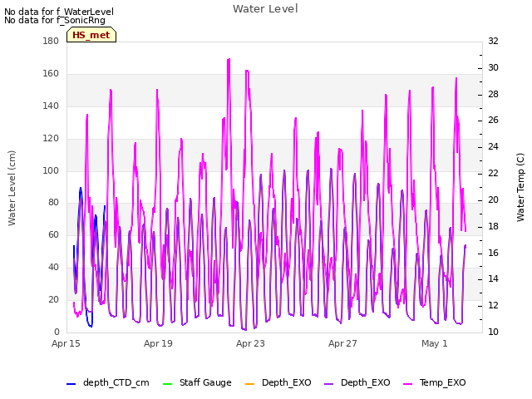Toggle Staff Gauge legend entry

click(197, 382)
